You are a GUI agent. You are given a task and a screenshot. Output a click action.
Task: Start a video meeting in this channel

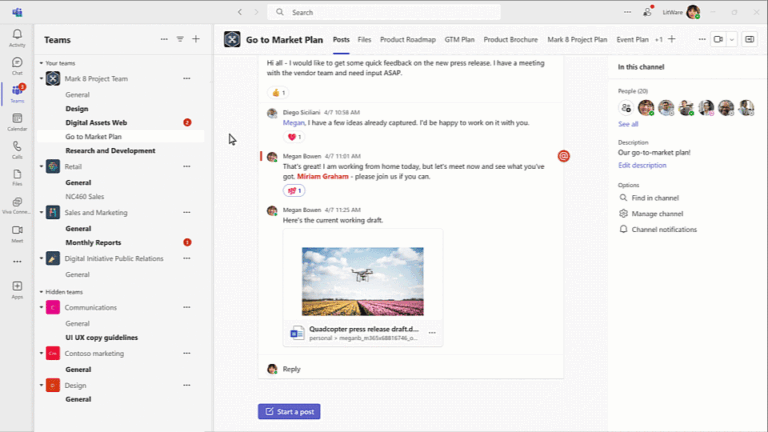pos(718,39)
